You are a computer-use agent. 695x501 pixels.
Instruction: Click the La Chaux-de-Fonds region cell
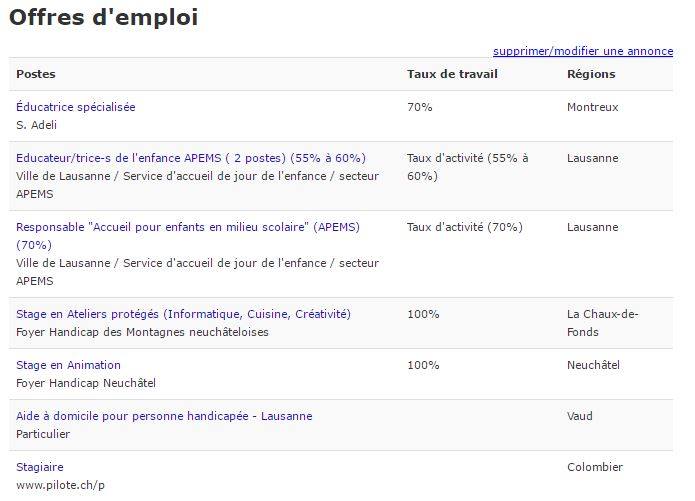tap(603, 323)
